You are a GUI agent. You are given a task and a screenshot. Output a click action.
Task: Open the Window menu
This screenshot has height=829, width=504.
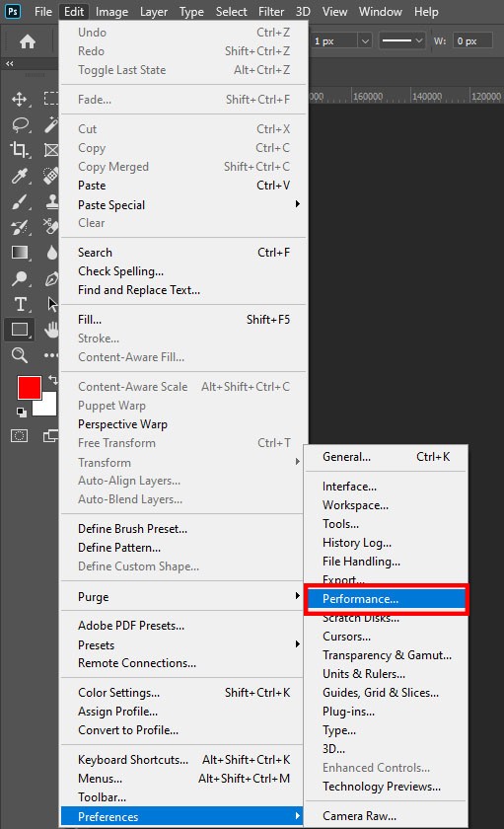(x=381, y=12)
